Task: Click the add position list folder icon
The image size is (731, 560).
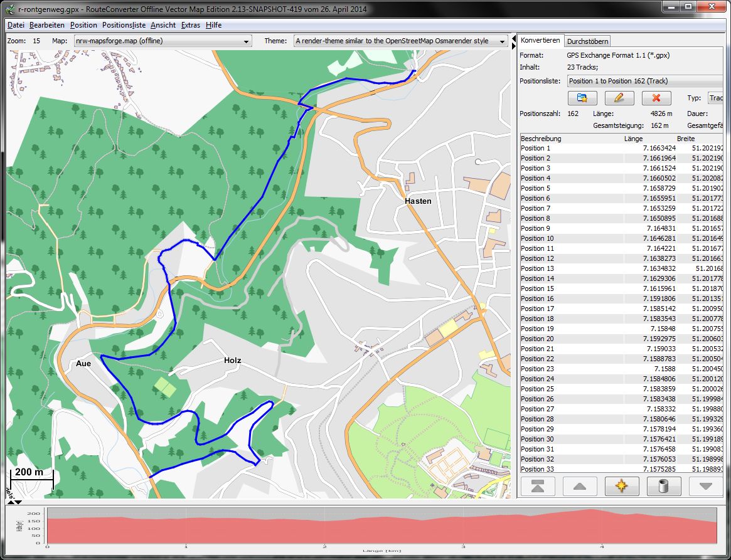Action: point(582,98)
